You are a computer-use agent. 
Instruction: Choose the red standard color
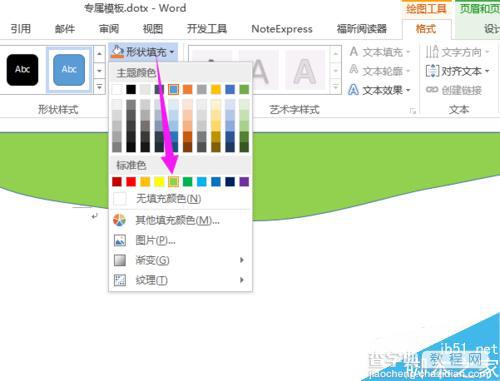pyautogui.click(x=131, y=182)
